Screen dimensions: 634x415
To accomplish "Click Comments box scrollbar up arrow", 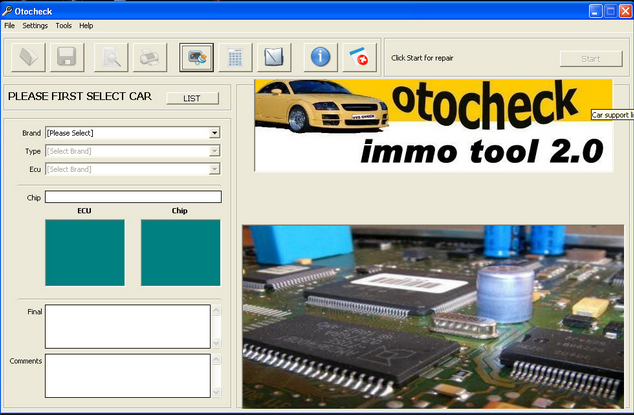I will click(216, 359).
